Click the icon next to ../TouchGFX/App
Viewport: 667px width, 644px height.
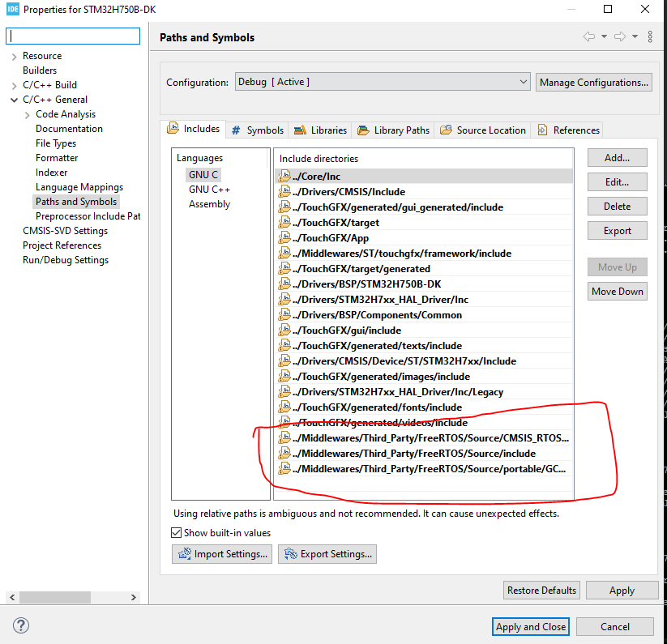pyautogui.click(x=284, y=237)
